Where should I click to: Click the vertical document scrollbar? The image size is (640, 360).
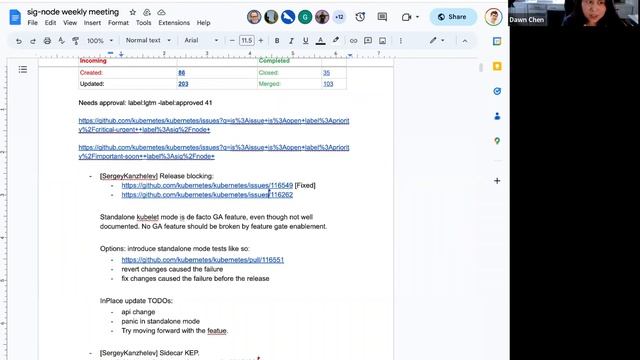[481, 67]
